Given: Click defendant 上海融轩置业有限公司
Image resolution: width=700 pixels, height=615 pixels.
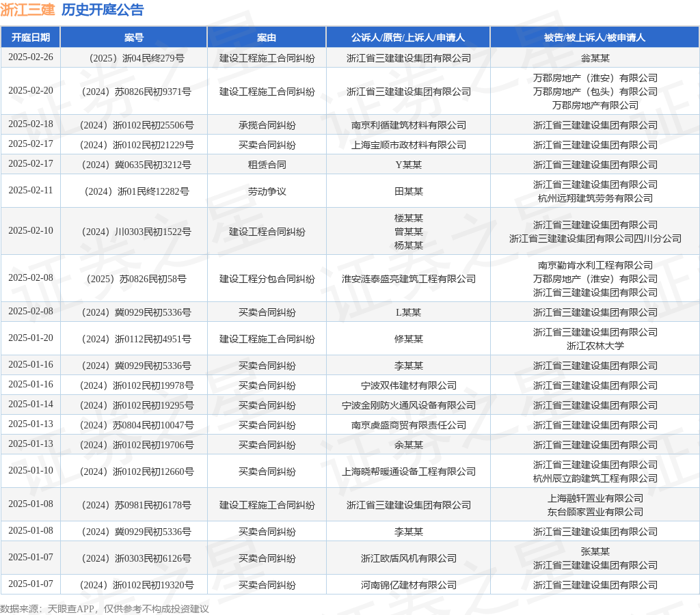Looking at the screenshot, I should tap(595, 498).
